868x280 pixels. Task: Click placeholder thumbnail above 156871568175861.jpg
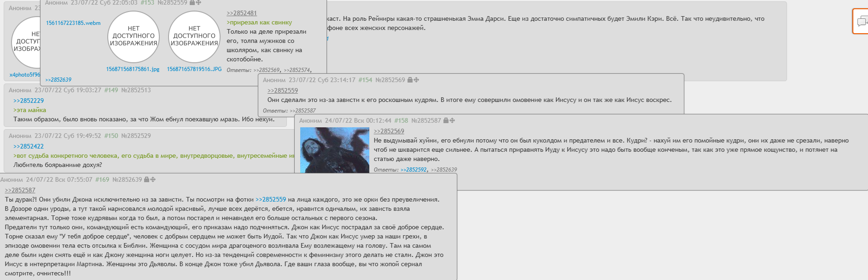click(x=134, y=36)
